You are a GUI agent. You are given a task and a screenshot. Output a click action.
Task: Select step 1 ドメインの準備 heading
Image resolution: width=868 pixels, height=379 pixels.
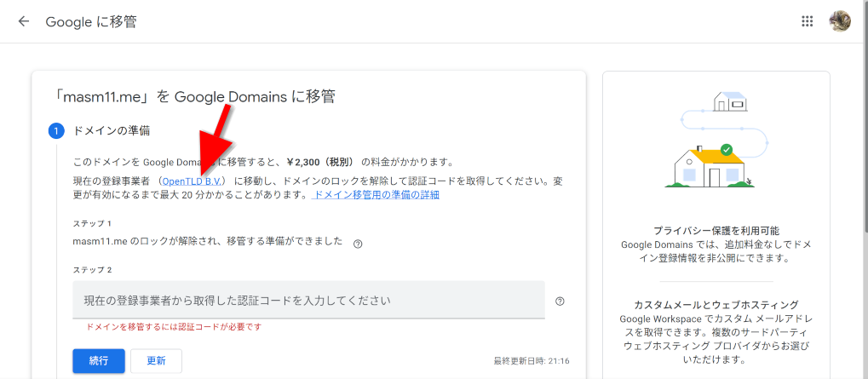point(112,131)
